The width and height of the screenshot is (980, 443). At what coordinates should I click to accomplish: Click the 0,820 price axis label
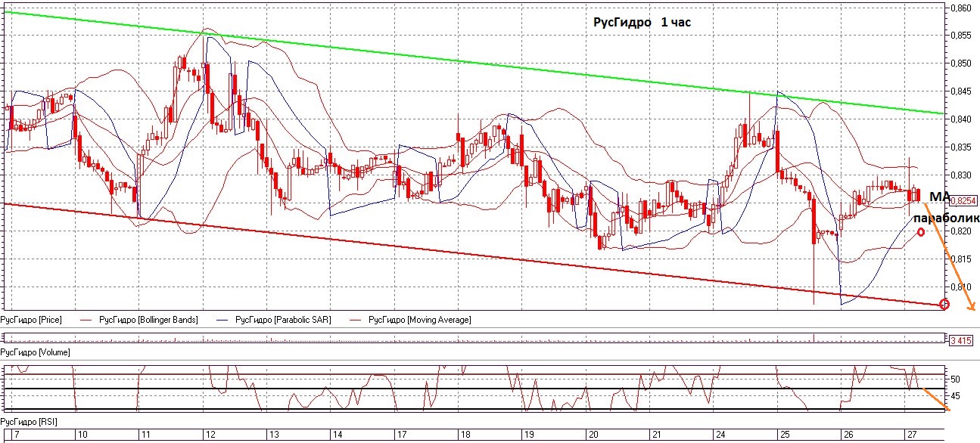[961, 231]
